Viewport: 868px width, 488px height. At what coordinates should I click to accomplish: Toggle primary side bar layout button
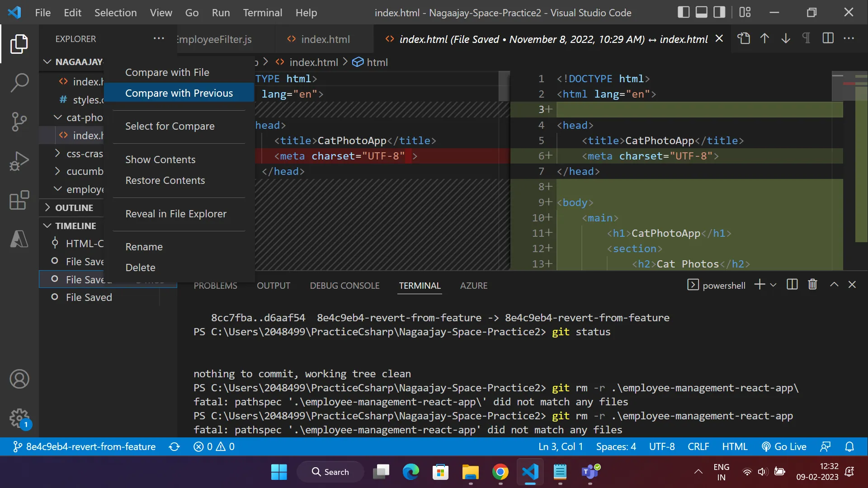684,12
